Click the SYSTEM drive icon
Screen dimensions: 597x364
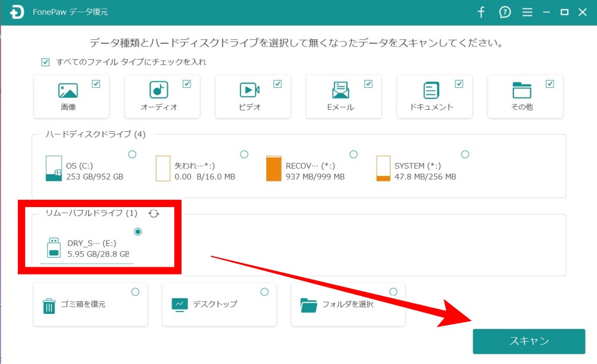click(383, 168)
